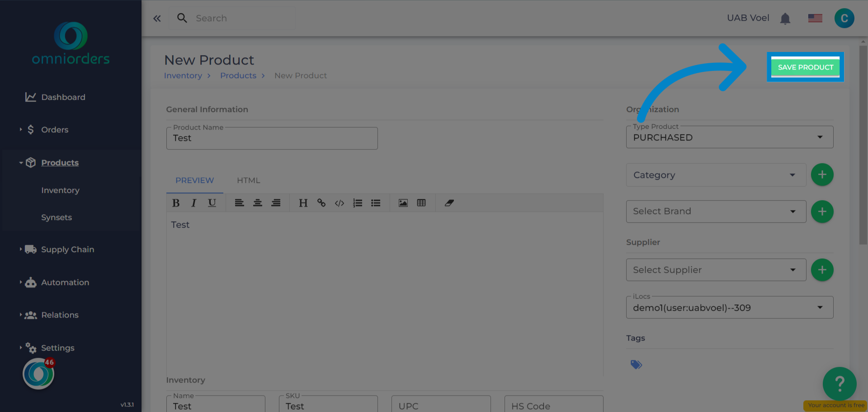868x412 pixels.
Task: Add new supplier with plus button
Action: (x=822, y=270)
